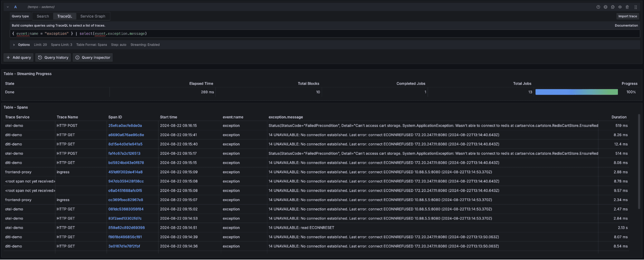Open span 3e0167d1e78f2fbf
Viewport: 644px width, 260px height.
click(x=124, y=246)
